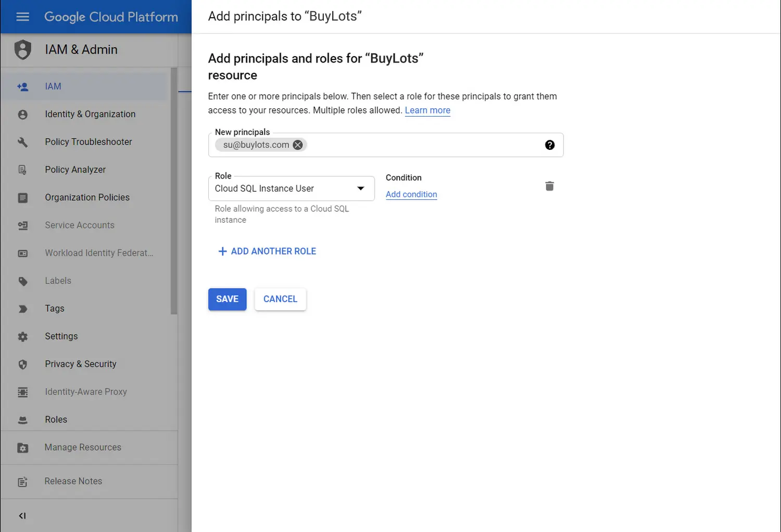This screenshot has height=532, width=781.
Task: Add a condition to the role
Action: 411,194
